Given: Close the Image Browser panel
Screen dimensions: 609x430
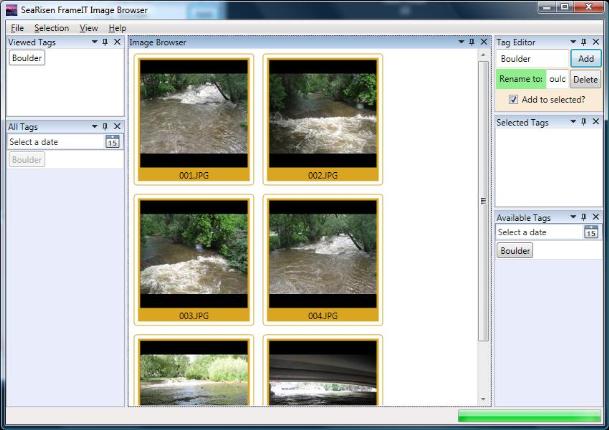Looking at the screenshot, I should (484, 42).
